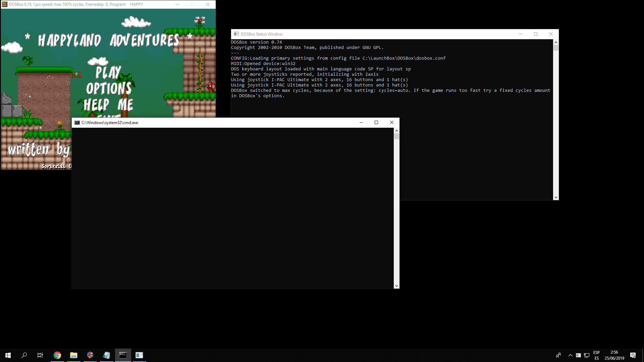Click DOSBox Status Window title icon
644x362 pixels.
pos(236,34)
